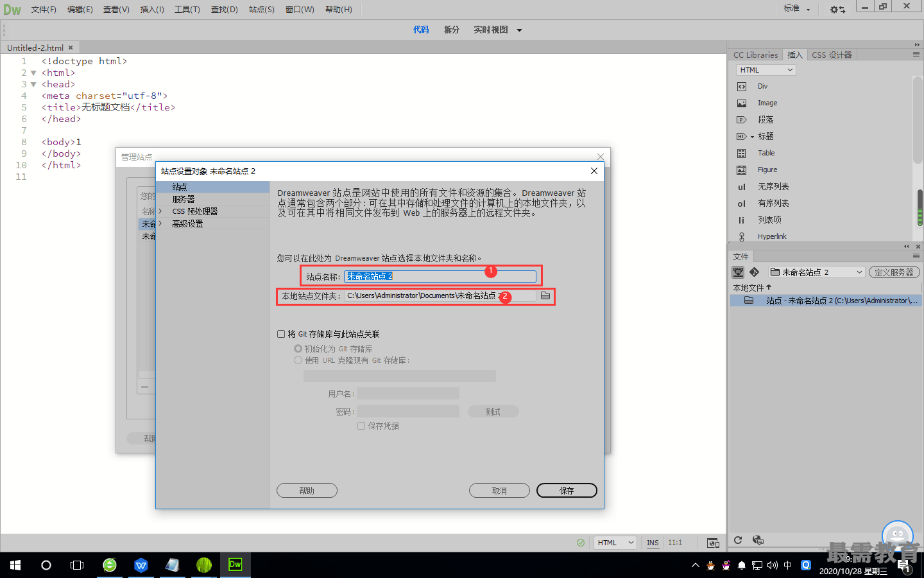Open the sync settings gear icon
Viewport: 924px width, 578px height.
(x=837, y=10)
